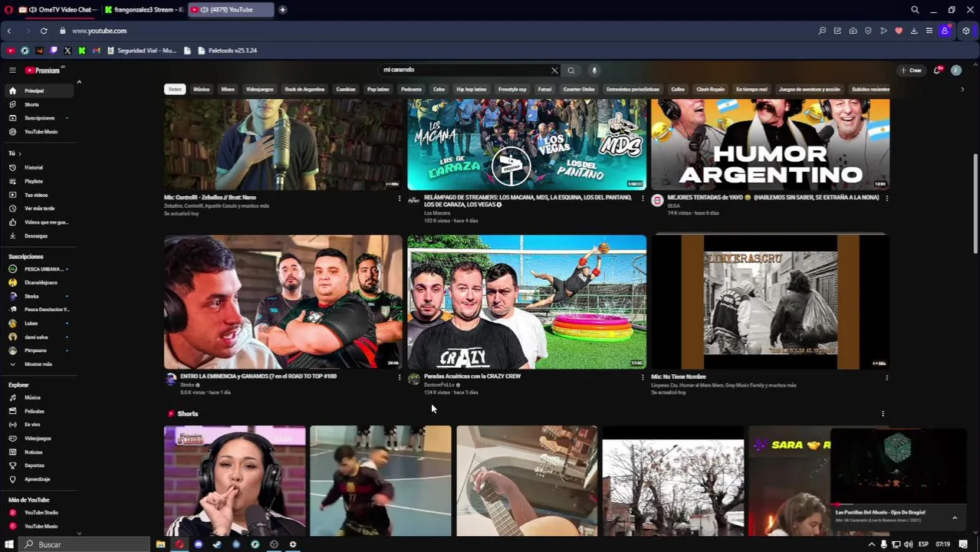
Task: Click the search magnifier button
Action: coord(571,70)
